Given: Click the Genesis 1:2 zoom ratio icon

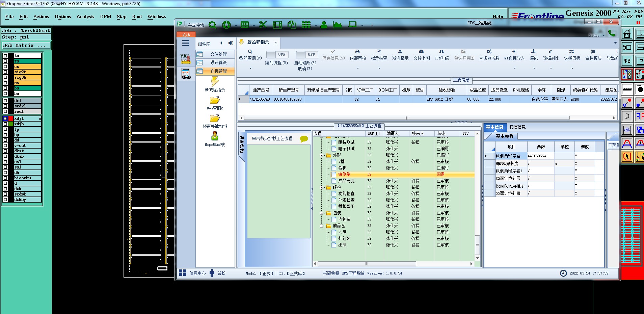Looking at the screenshot, I should coord(627,61).
